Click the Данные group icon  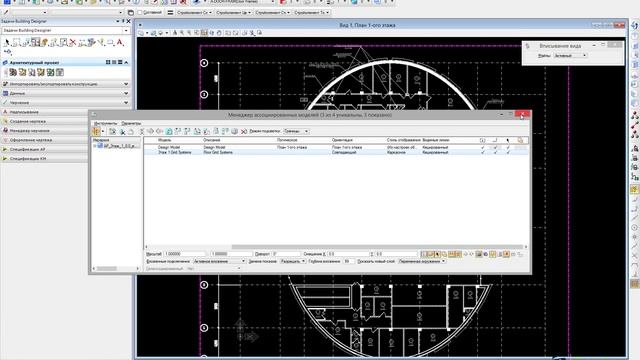click(5, 93)
